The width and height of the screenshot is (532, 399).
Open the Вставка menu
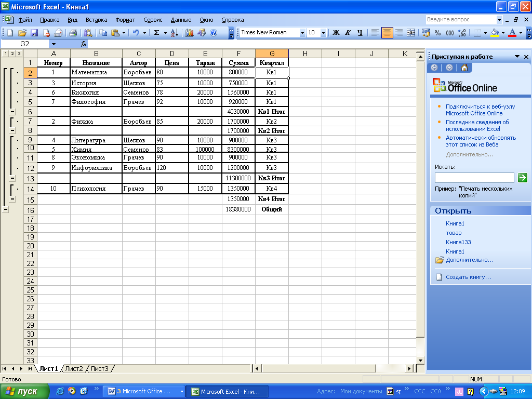(x=96, y=20)
